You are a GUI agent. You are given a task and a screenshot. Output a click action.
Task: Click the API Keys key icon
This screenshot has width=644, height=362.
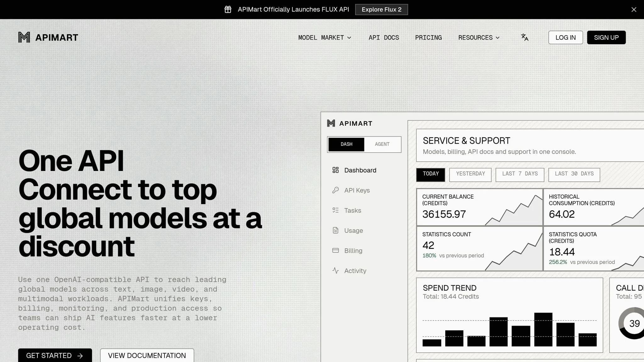click(336, 190)
